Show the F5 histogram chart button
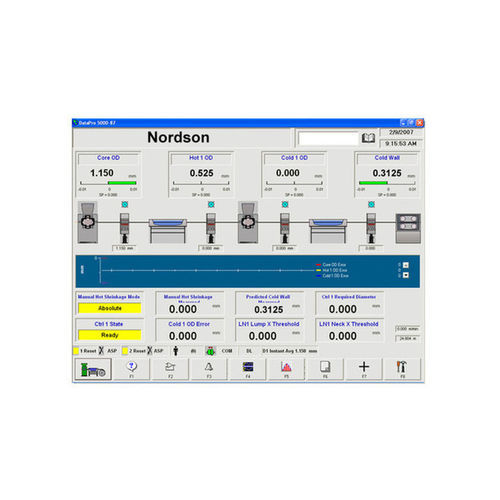Image resolution: width=500 pixels, height=500 pixels. [287, 369]
